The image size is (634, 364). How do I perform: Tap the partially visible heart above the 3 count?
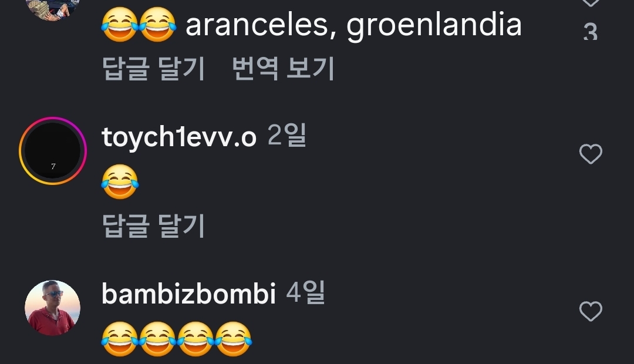(x=591, y=2)
